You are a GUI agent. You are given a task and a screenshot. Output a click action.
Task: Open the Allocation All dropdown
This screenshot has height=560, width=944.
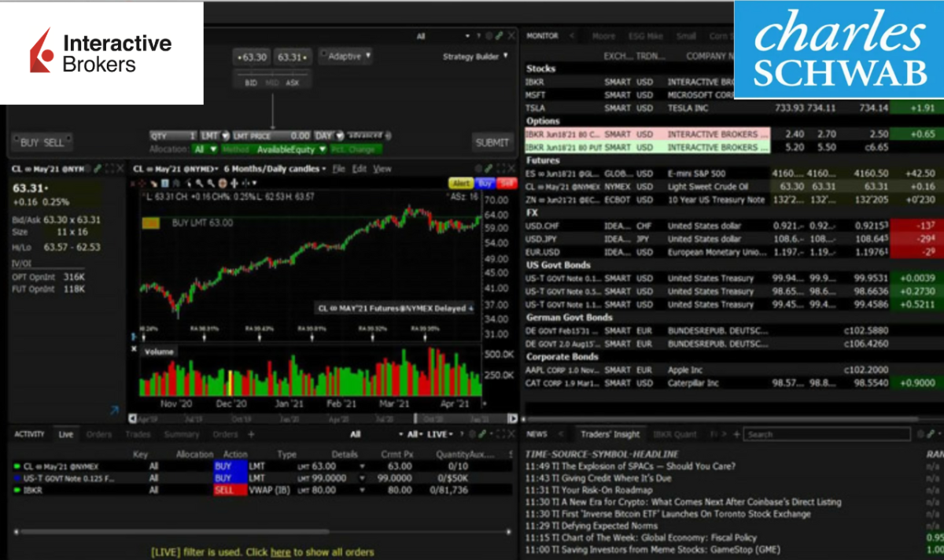pos(205,149)
